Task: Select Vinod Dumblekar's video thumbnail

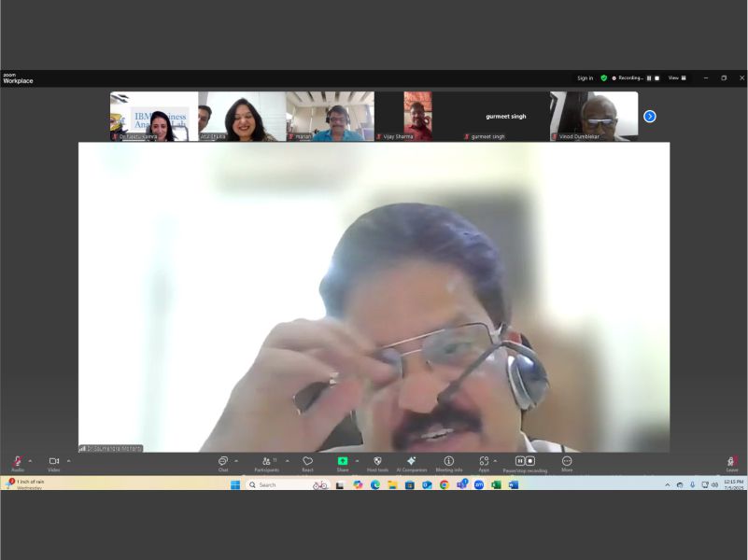Action: coord(594,117)
